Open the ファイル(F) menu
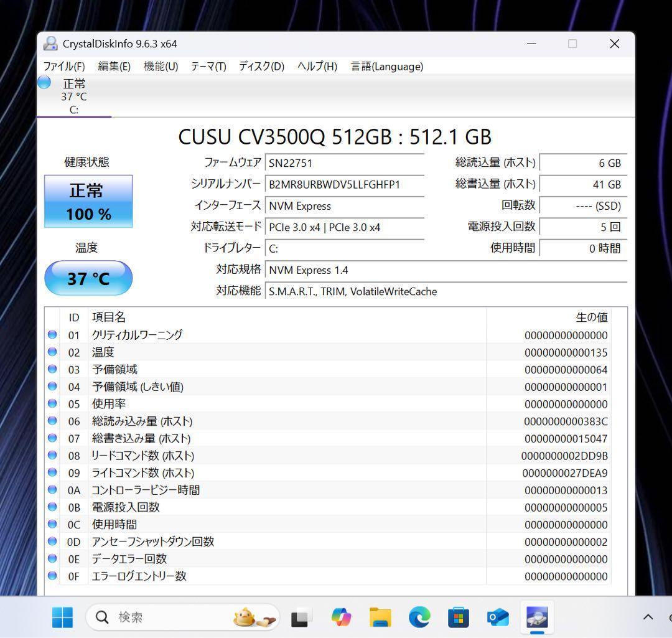 (x=64, y=67)
